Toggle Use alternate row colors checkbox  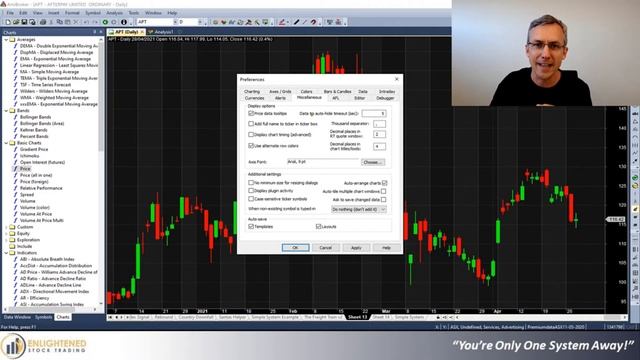click(x=251, y=145)
